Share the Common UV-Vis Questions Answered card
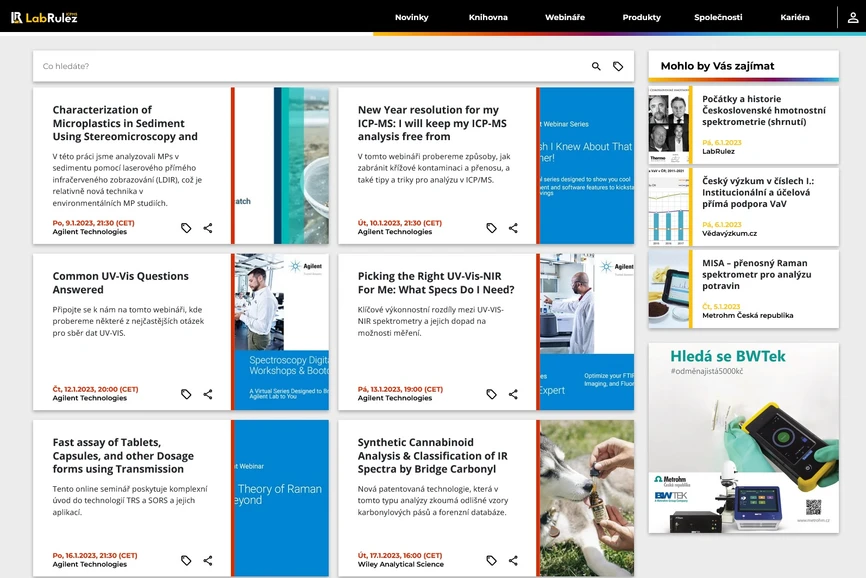This screenshot has width=866, height=578. pos(208,394)
